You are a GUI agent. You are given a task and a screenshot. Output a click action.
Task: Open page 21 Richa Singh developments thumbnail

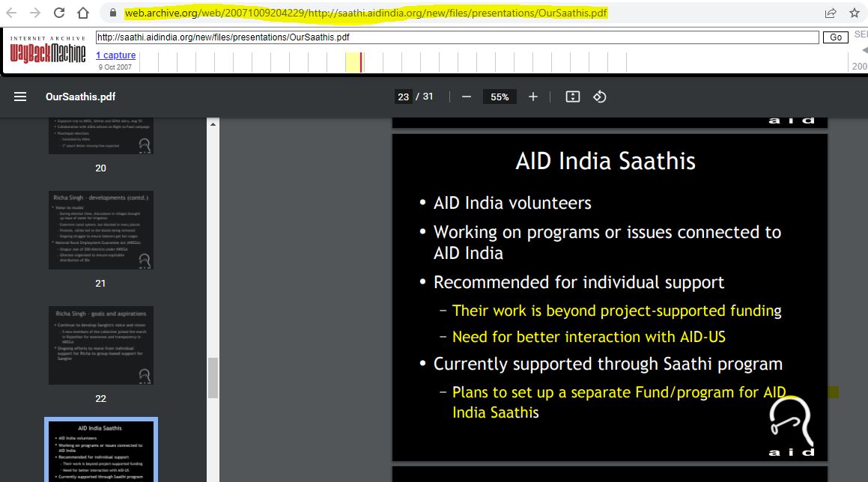pos(101,231)
